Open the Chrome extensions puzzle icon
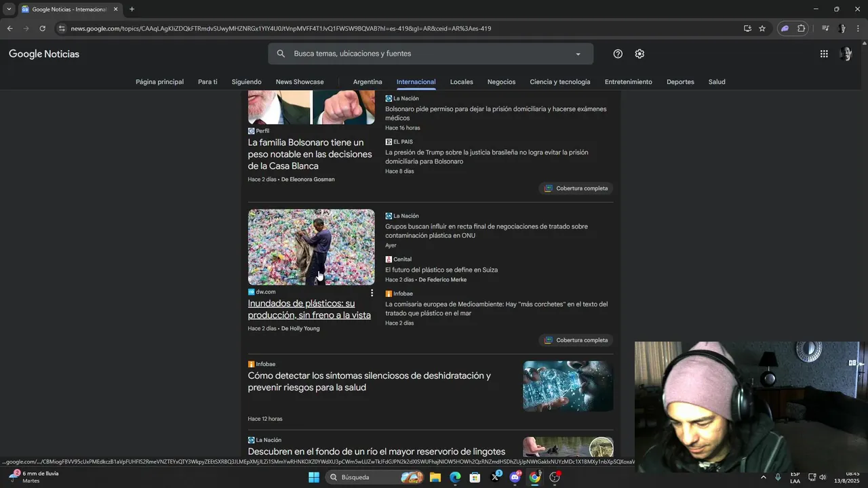This screenshot has height=488, width=868. 802,28
